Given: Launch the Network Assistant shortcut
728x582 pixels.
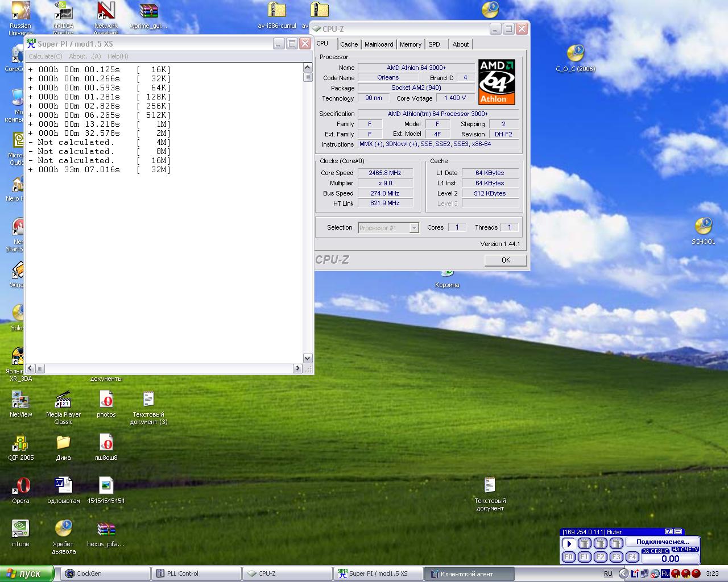Looking at the screenshot, I should point(106,17).
